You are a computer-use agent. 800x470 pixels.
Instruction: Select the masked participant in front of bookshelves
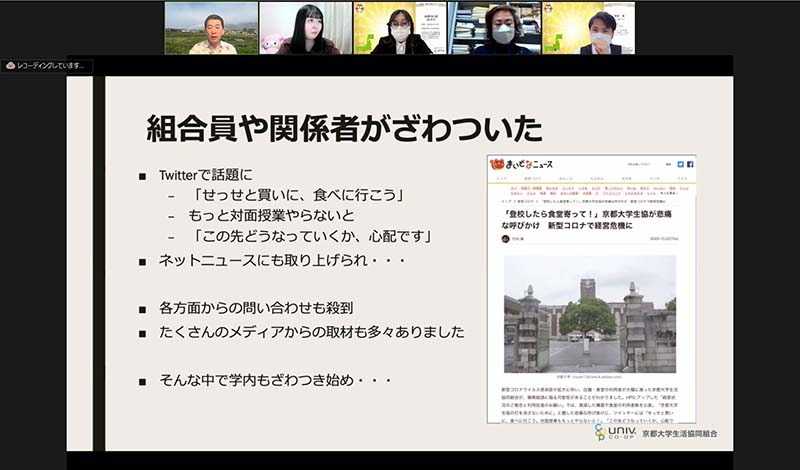coord(502,27)
